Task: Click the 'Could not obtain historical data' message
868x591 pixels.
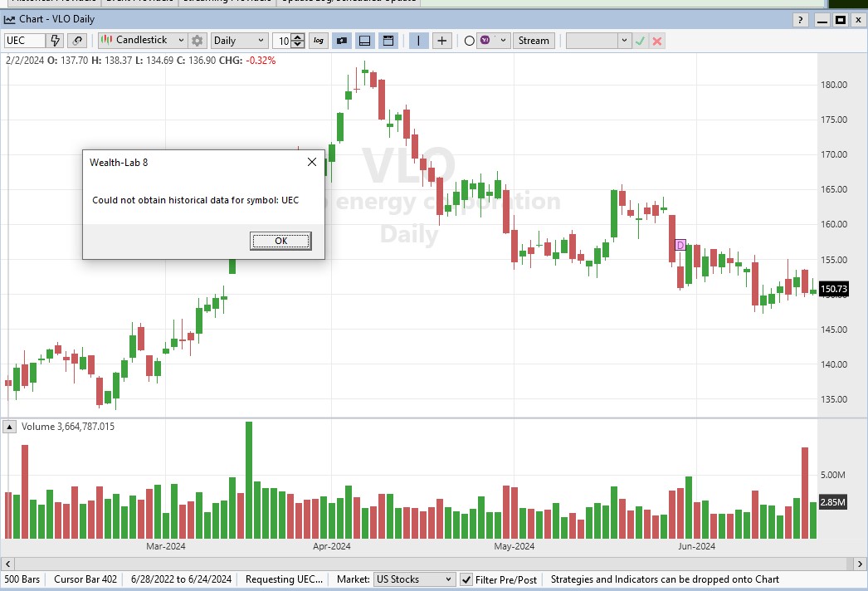Action: pyautogui.click(x=195, y=200)
